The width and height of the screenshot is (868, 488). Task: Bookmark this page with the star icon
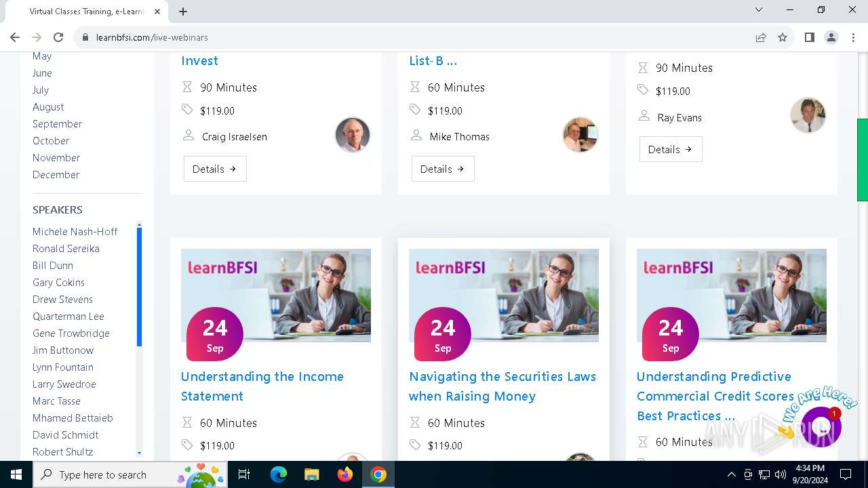783,38
